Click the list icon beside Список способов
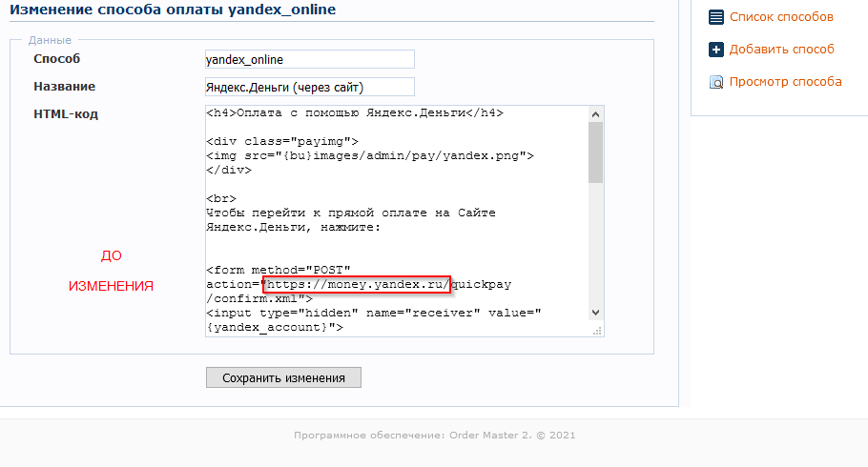This screenshot has height=467, width=868. (715, 17)
